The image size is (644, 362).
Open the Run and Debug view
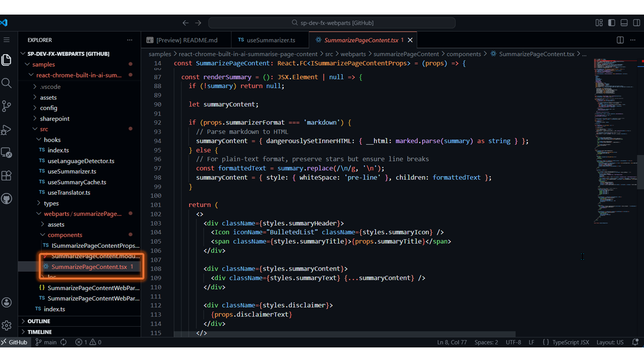coord(7,130)
